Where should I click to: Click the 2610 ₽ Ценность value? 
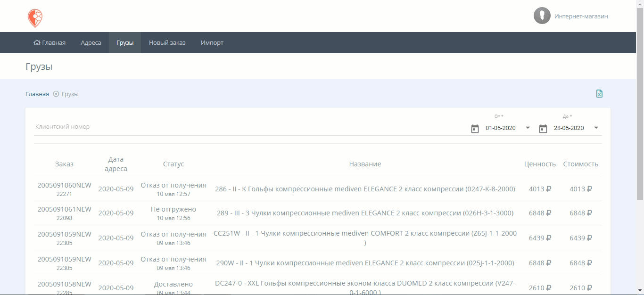(x=540, y=288)
